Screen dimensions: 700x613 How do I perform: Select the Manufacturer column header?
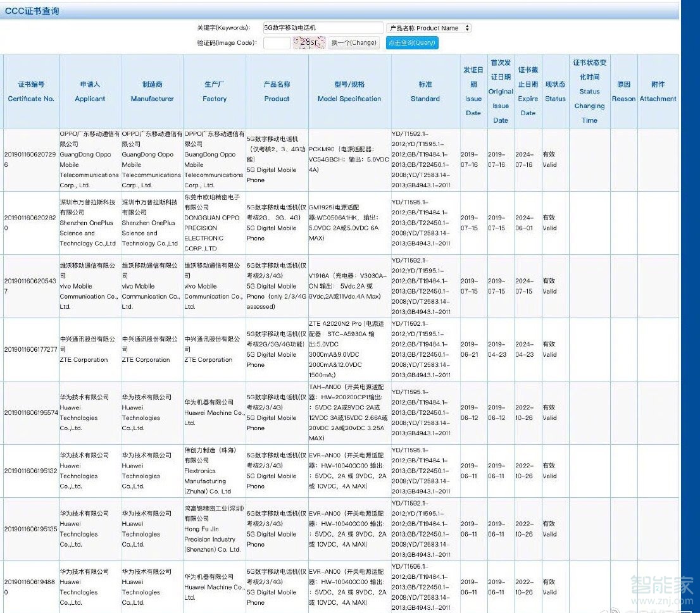point(152,92)
